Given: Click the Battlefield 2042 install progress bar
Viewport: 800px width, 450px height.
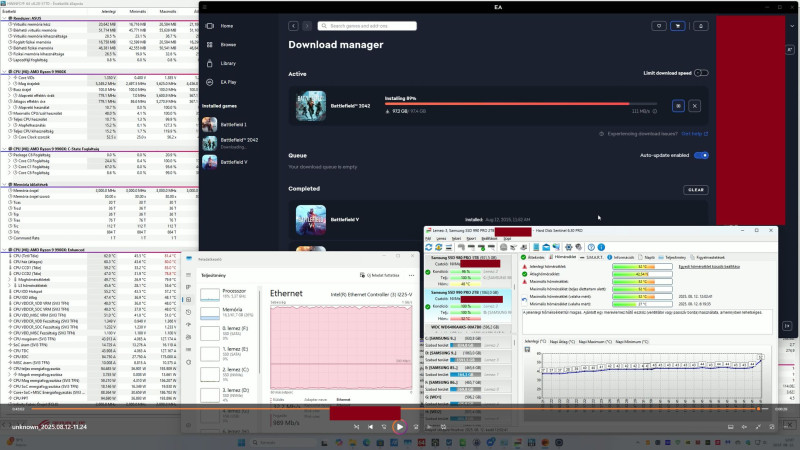Looking at the screenshot, I should pyautogui.click(x=521, y=104).
